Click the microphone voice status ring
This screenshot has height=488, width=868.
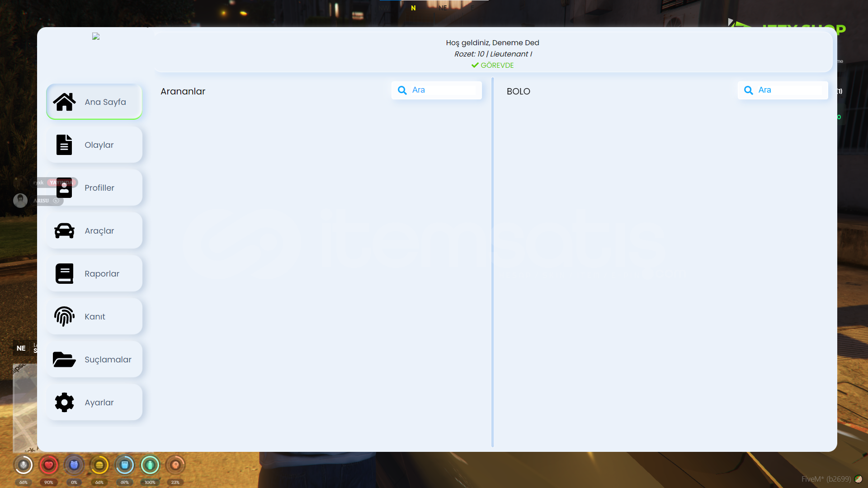[23, 465]
